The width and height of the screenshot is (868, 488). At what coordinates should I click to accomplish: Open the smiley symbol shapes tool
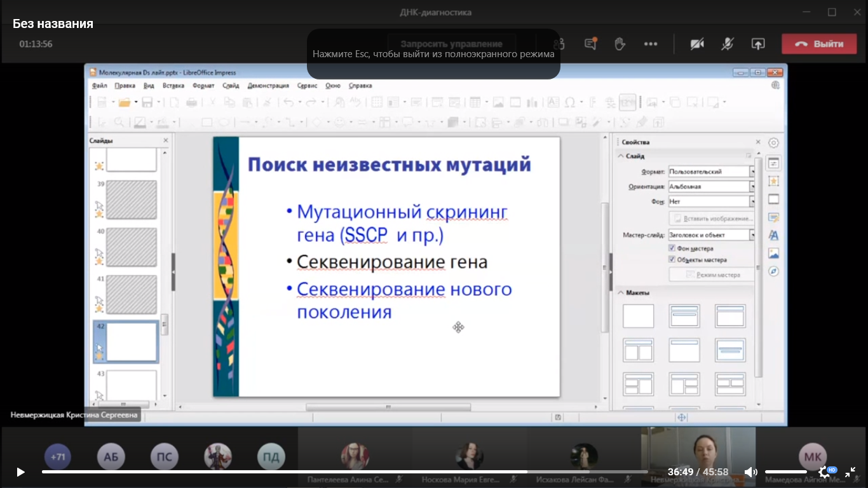(x=340, y=122)
